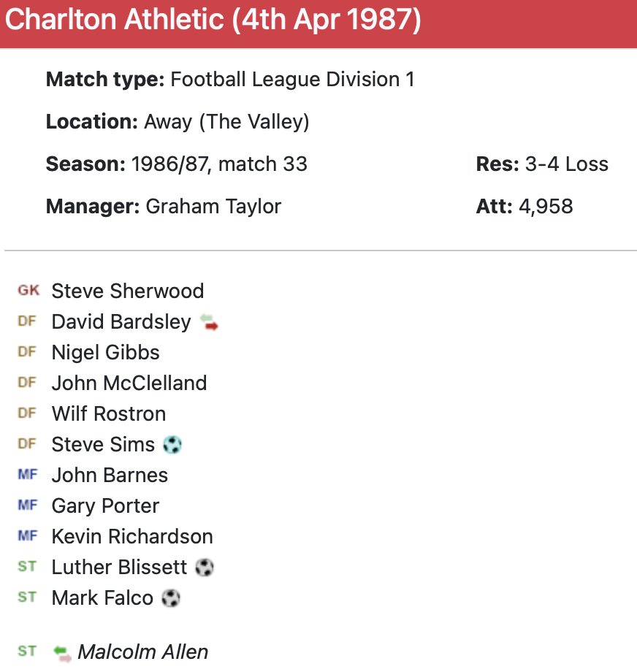Open John McClelland's profile
Viewport: 637px width, 672px height.
(x=129, y=383)
